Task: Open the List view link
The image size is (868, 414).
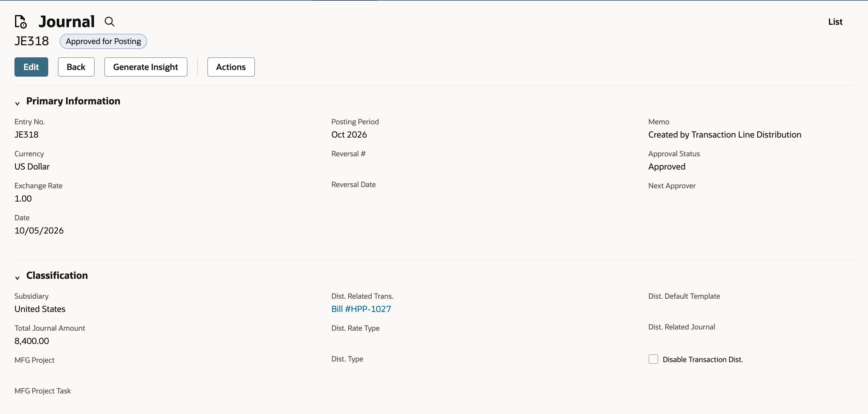Action: coord(835,22)
